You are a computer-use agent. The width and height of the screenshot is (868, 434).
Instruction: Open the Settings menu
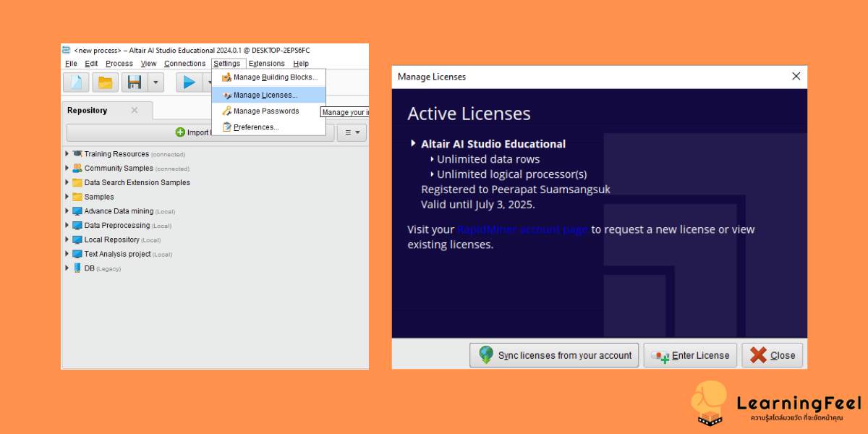click(x=228, y=63)
